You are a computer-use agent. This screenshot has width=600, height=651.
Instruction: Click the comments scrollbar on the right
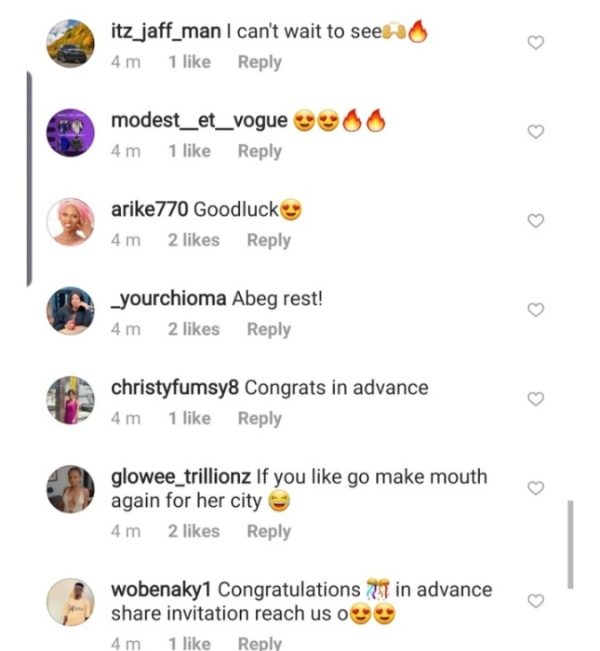click(570, 544)
